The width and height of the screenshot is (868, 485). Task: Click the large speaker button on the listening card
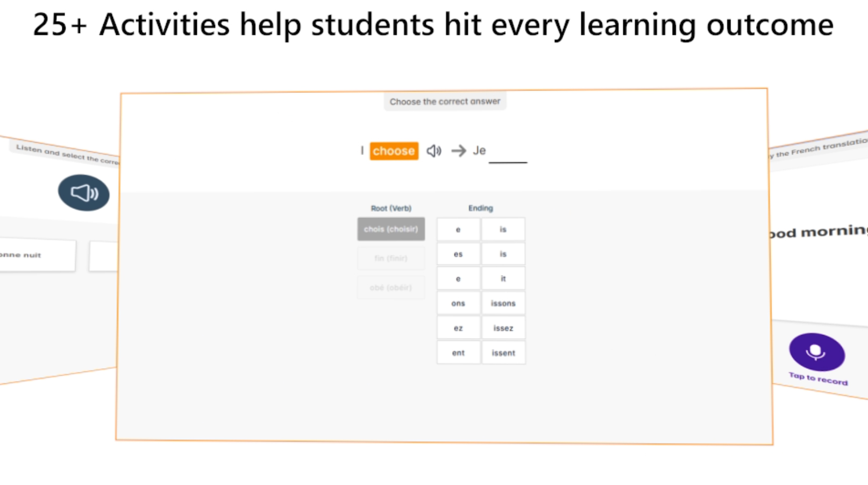[84, 193]
